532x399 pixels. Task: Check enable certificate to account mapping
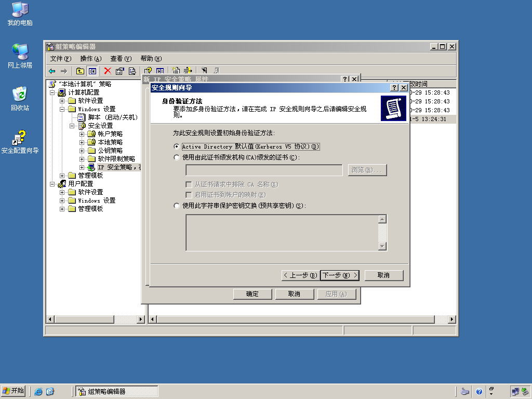coord(189,195)
